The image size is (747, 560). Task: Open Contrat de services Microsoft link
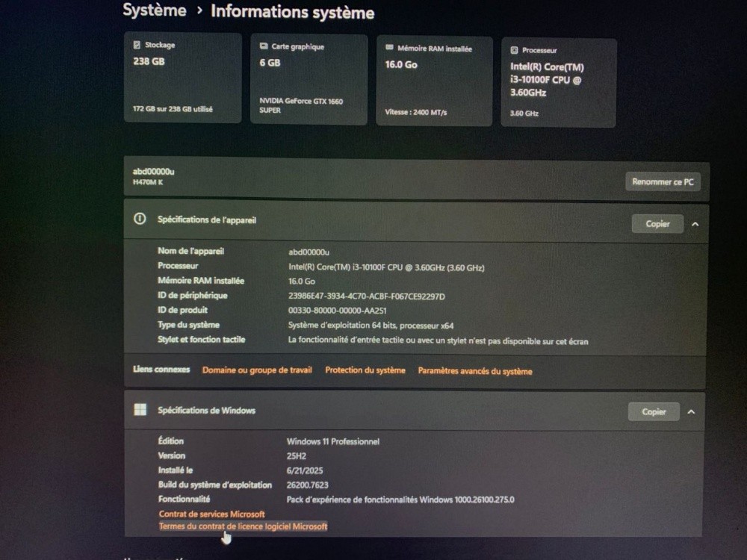pos(211,514)
